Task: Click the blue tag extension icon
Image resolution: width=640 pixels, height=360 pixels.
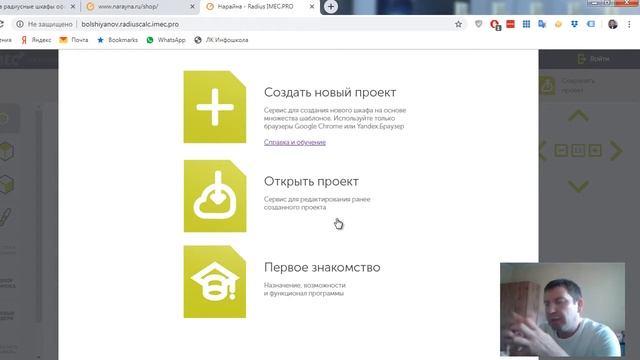Action: point(591,24)
